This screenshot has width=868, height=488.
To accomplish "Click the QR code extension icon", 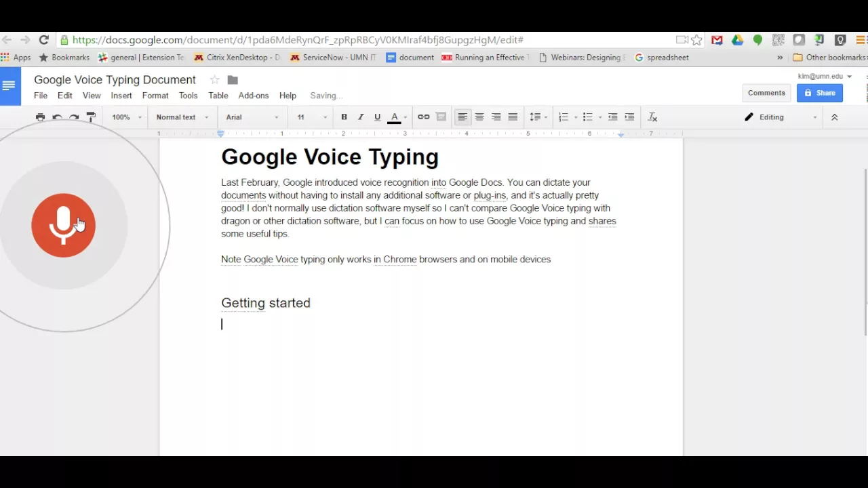I will coord(778,40).
